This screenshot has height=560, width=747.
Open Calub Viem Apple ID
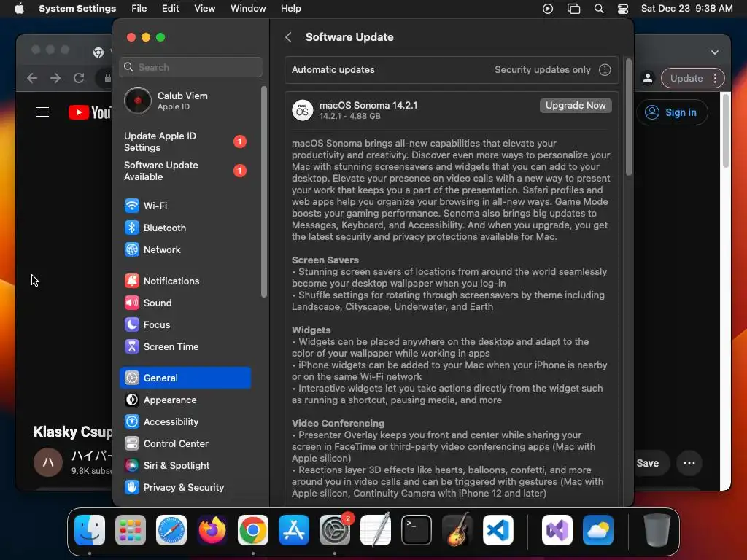coord(185,101)
